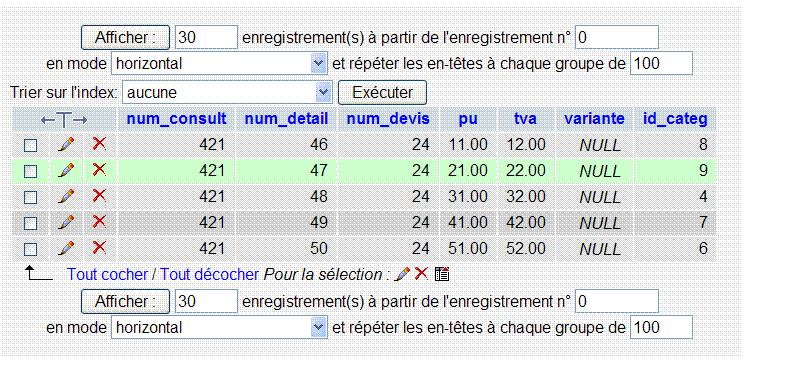Sort by the num_detail column header

[286, 119]
